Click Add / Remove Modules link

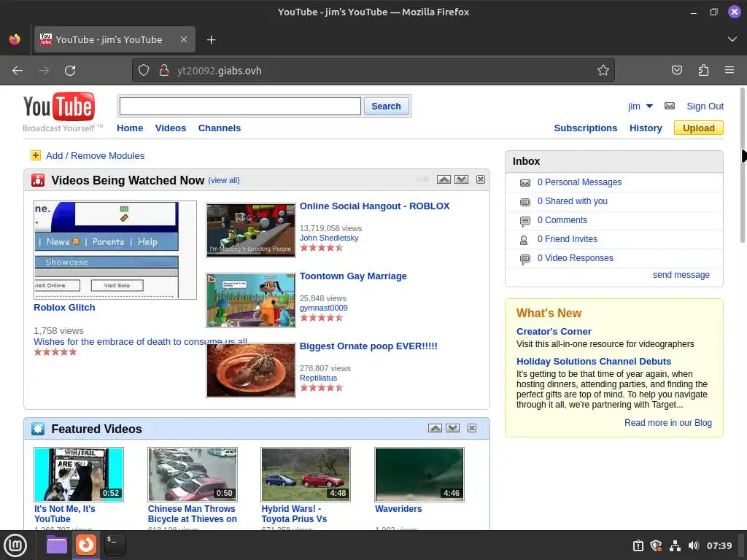click(96, 156)
